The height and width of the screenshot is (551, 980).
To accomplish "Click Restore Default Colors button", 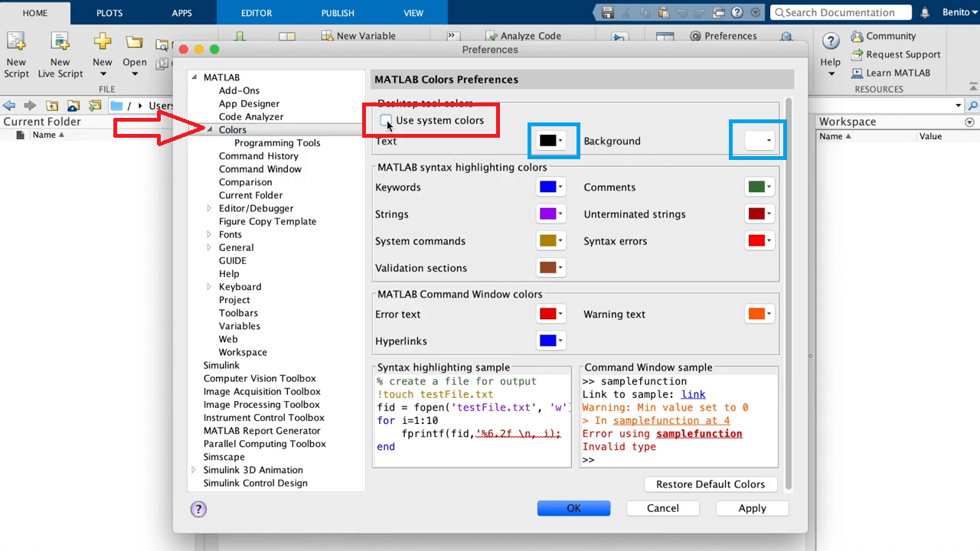I will coord(710,484).
